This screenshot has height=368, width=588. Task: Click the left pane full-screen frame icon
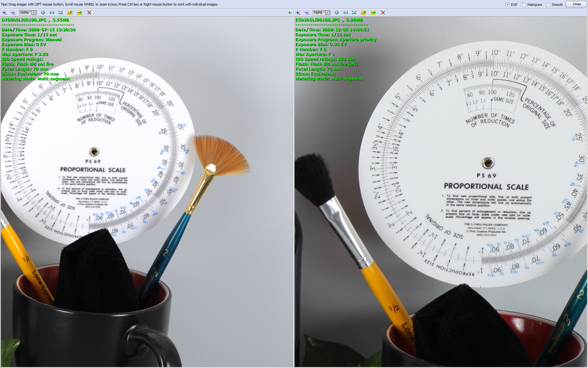click(x=61, y=13)
